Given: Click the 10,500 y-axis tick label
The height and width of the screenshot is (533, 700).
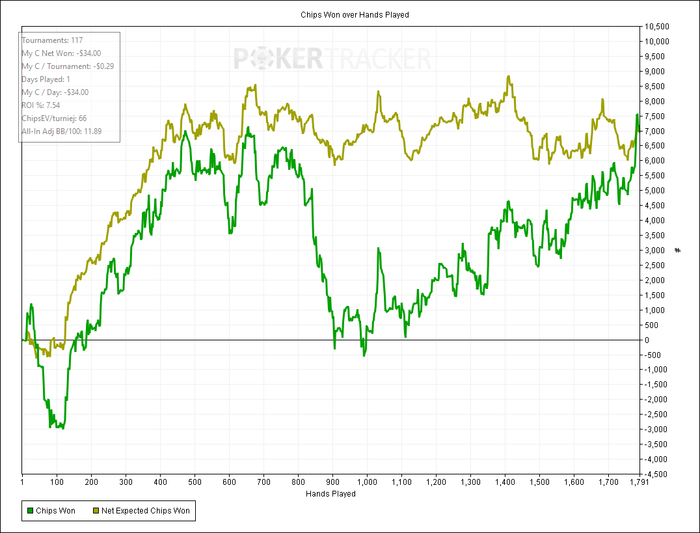Looking at the screenshot, I should click(657, 27).
